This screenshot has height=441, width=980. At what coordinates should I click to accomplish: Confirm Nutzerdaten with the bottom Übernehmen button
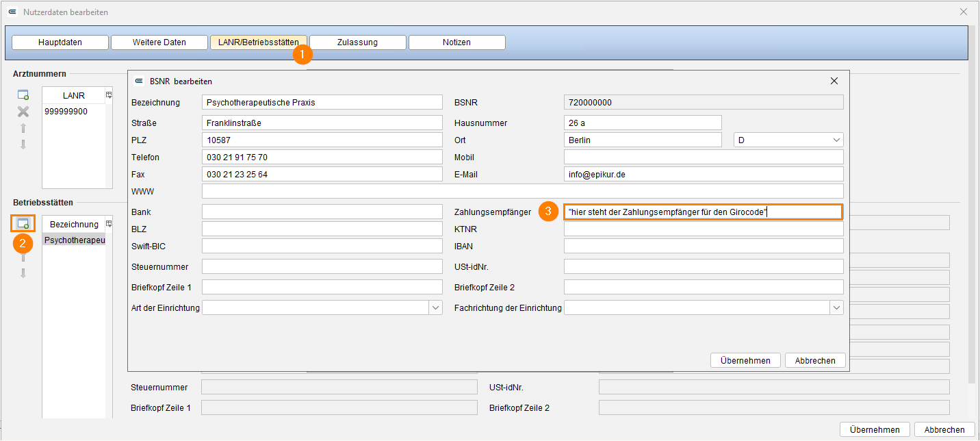[875, 429]
